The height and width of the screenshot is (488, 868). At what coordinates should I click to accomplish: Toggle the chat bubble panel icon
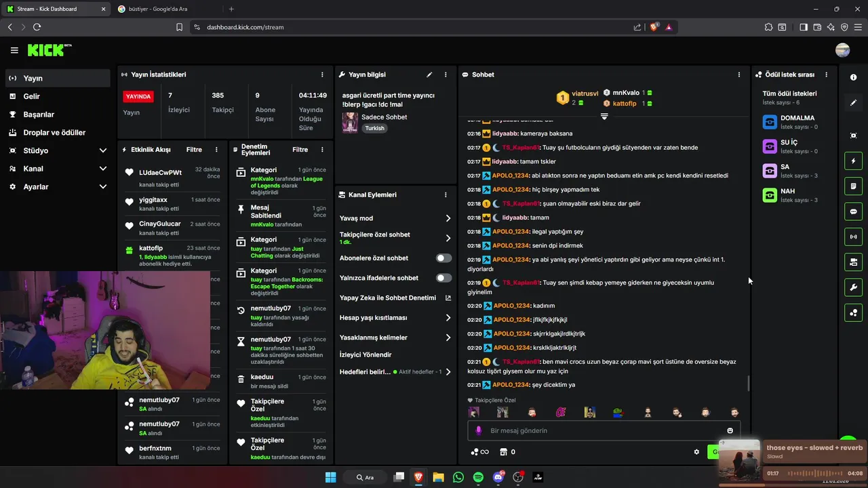point(854,211)
